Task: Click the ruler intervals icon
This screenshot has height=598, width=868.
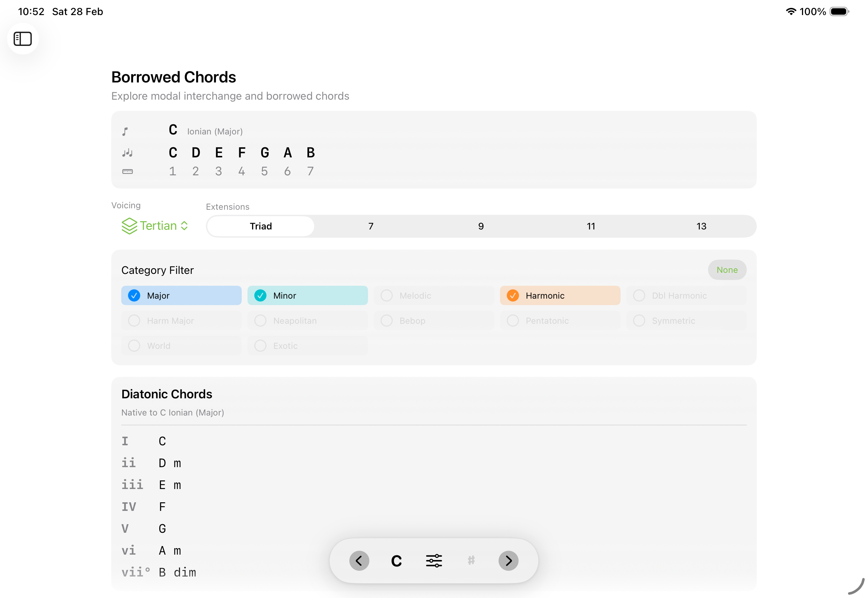Action: click(x=127, y=172)
